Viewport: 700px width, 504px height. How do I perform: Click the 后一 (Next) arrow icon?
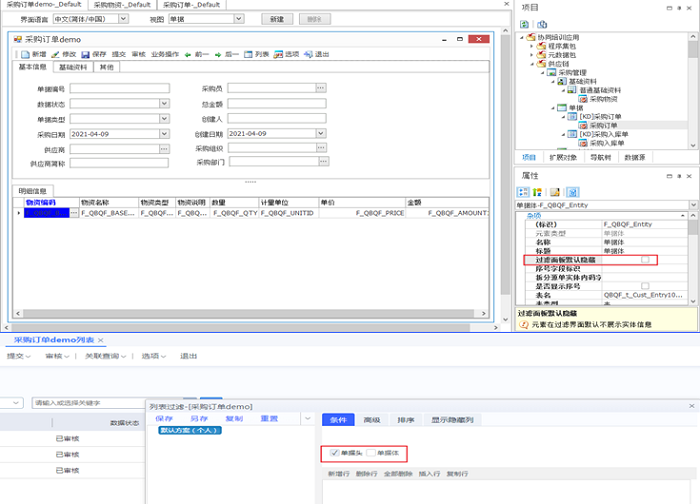click(217, 54)
